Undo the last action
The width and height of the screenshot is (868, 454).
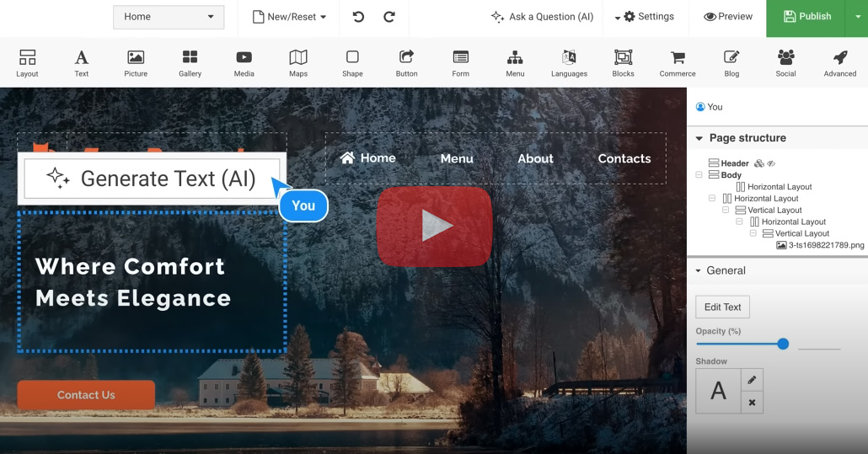tap(359, 17)
